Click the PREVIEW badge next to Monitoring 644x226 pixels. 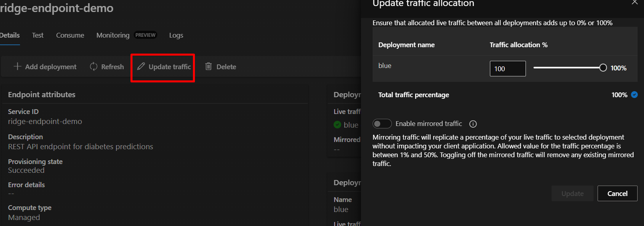[145, 35]
